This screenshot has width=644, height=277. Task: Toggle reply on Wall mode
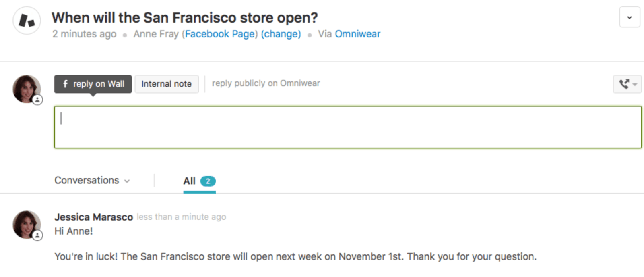[93, 84]
